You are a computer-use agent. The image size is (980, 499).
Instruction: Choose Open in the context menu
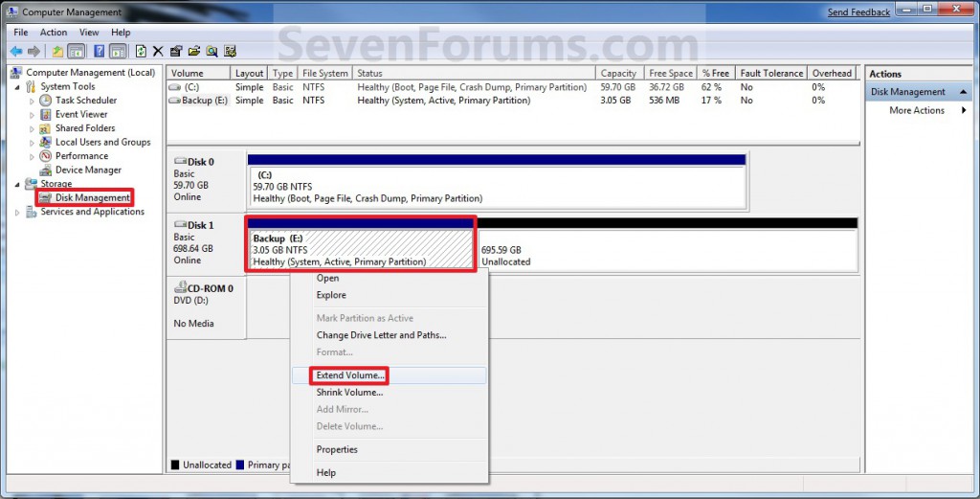click(x=389, y=279)
